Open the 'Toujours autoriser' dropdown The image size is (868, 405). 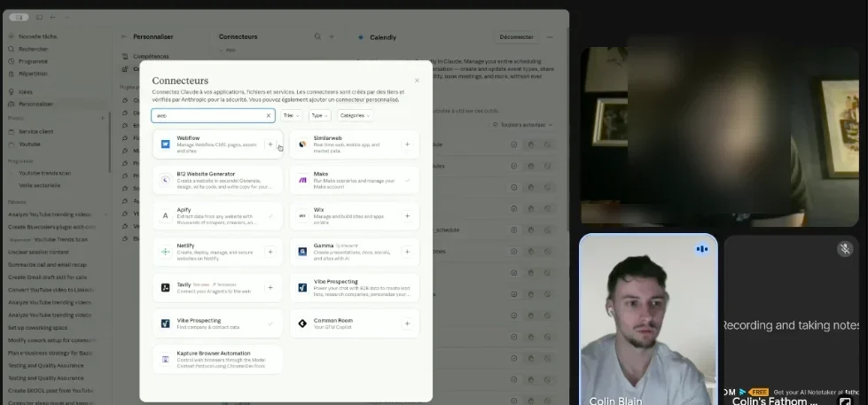[x=522, y=125]
